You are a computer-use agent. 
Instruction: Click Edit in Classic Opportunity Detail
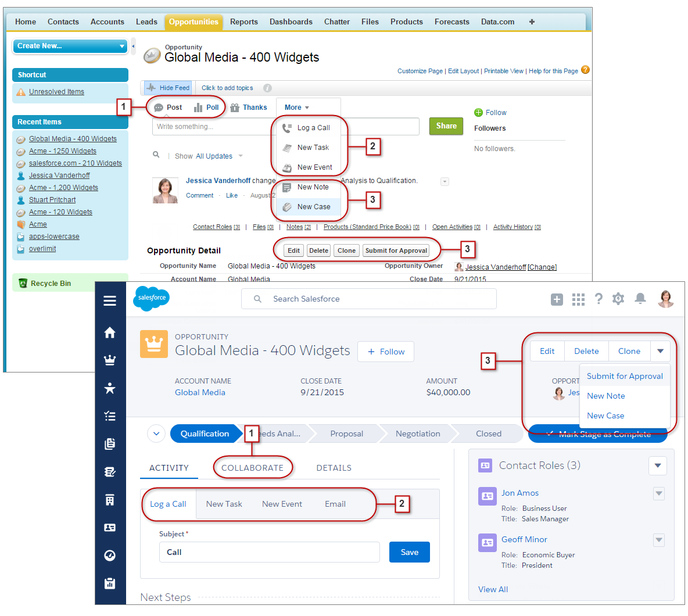pyautogui.click(x=293, y=250)
